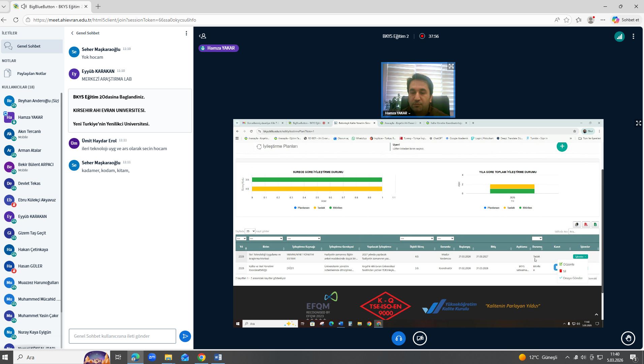
Task: Open Edge settings and more menu
Action: (x=603, y=20)
